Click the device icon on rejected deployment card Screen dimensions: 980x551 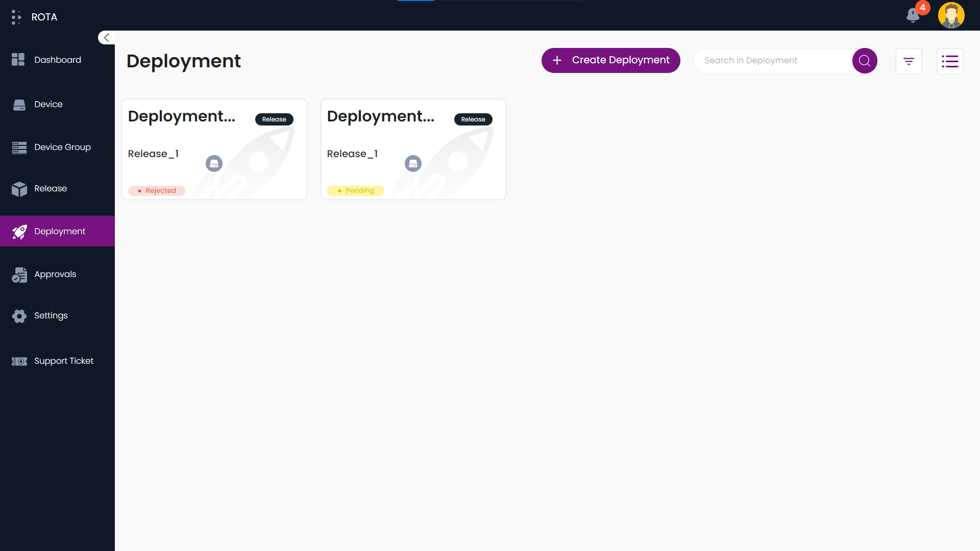click(214, 163)
